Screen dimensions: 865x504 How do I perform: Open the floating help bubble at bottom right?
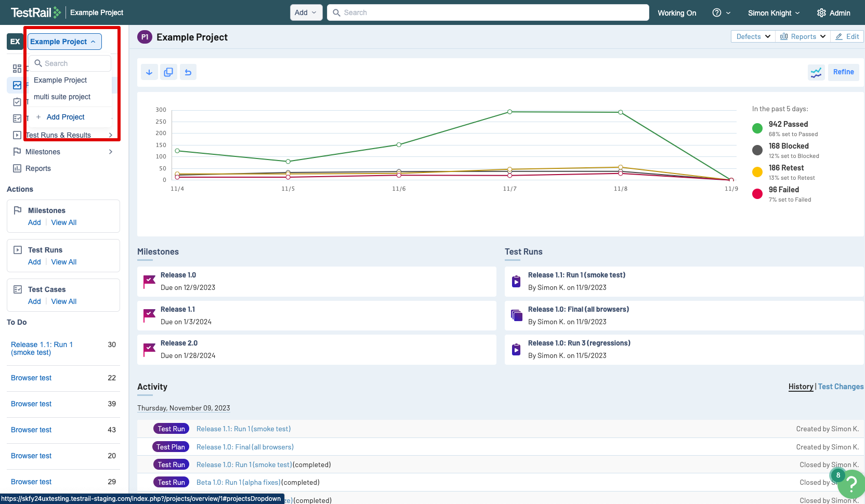851,485
